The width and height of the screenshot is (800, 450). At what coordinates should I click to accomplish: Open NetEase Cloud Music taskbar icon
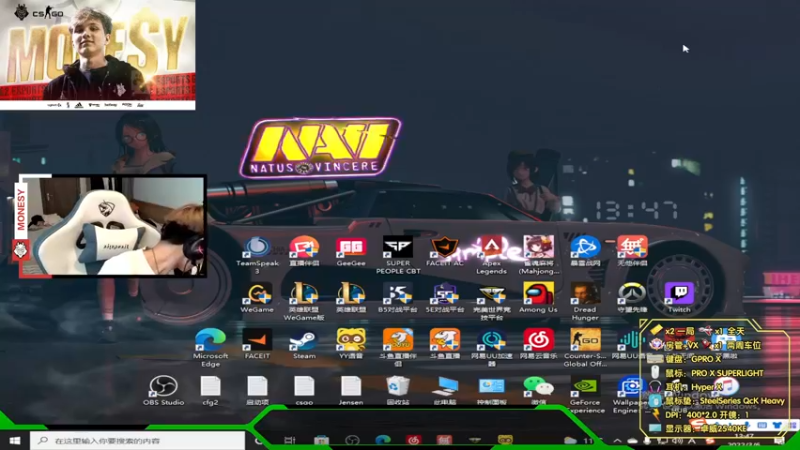(413, 440)
